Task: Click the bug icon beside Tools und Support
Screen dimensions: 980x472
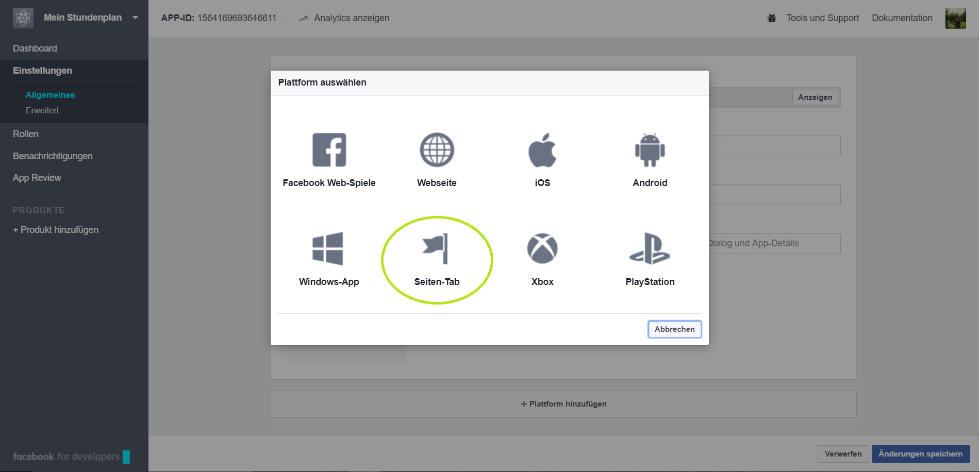Action: 772,18
